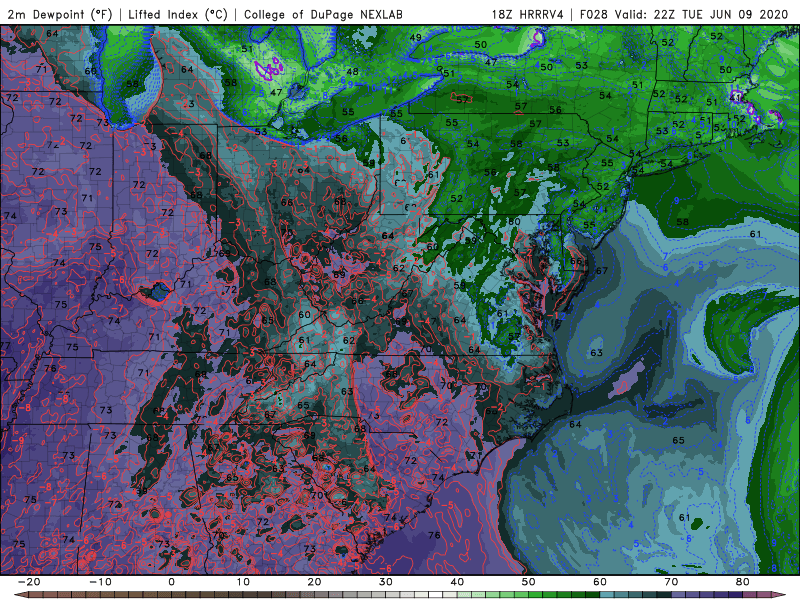Click the '2m Dewpoint (°F)' header label

[x=60, y=15]
